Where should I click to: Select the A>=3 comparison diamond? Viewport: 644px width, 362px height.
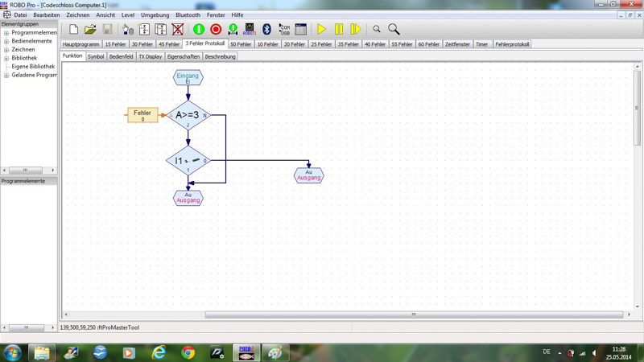pyautogui.click(x=188, y=115)
